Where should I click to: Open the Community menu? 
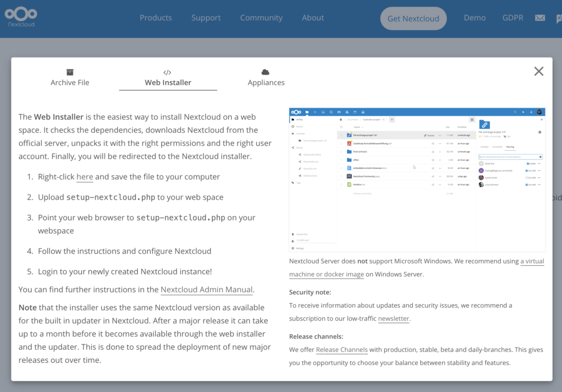pyautogui.click(x=261, y=18)
